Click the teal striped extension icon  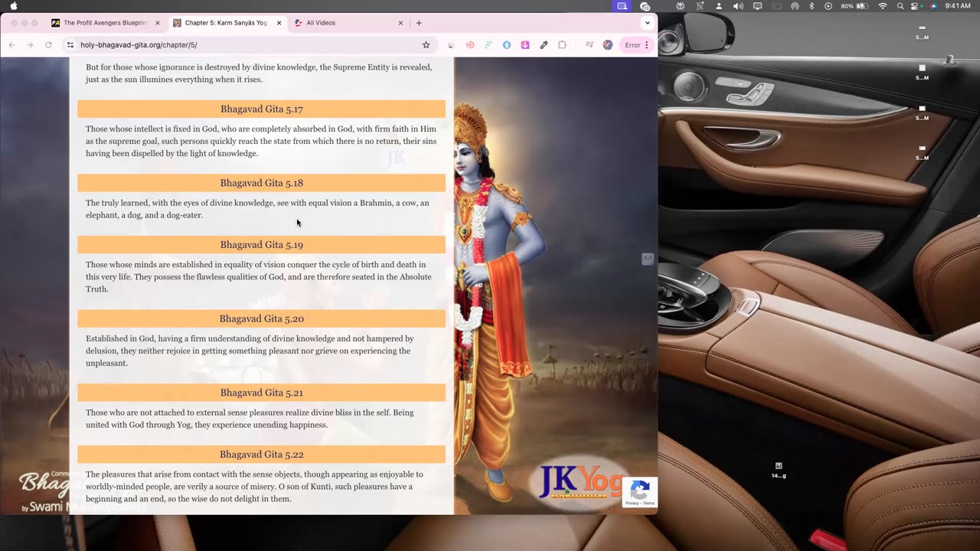click(x=488, y=45)
